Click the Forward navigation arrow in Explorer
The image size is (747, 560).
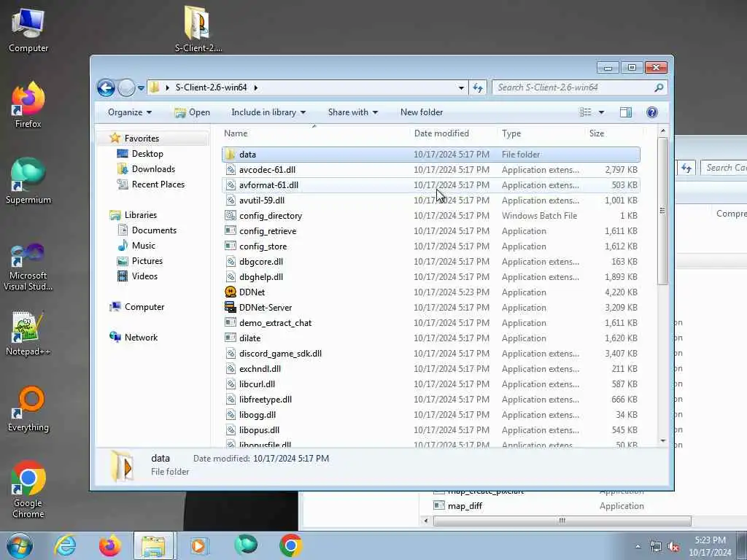[126, 87]
